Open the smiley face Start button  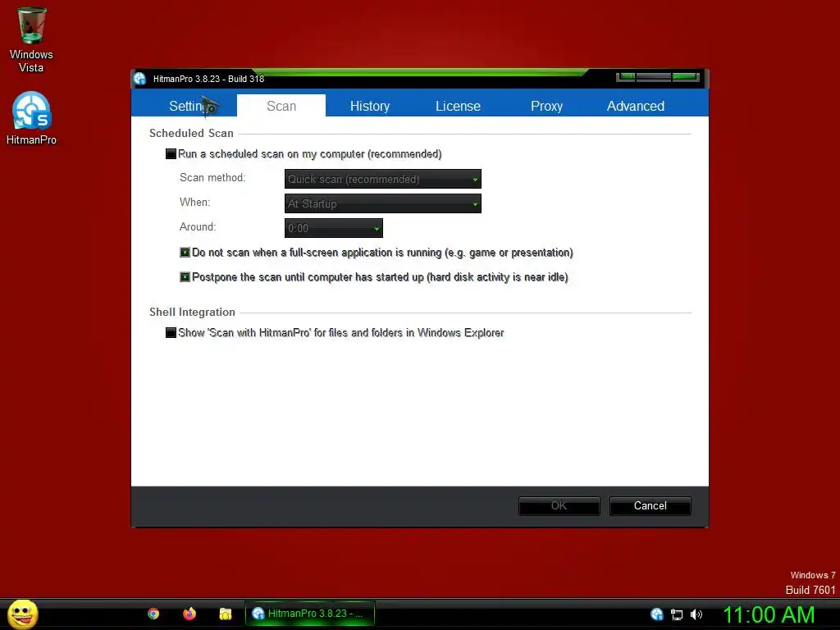[x=22, y=614]
